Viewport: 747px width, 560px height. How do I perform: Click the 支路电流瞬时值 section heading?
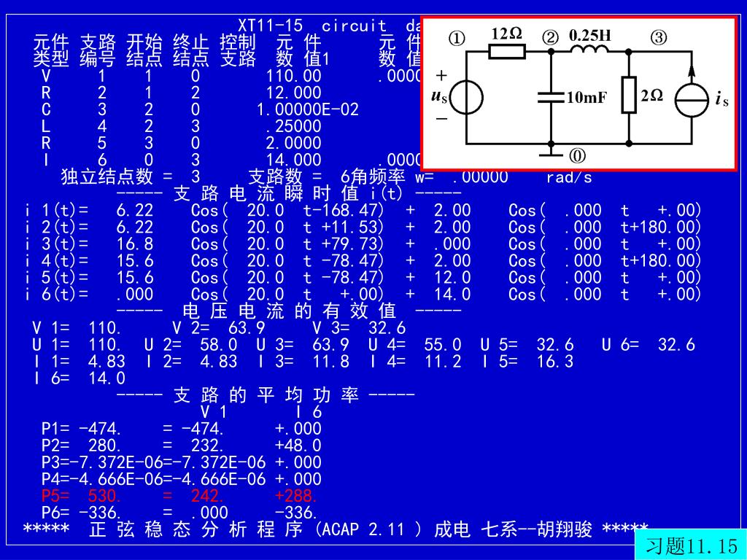(289, 194)
